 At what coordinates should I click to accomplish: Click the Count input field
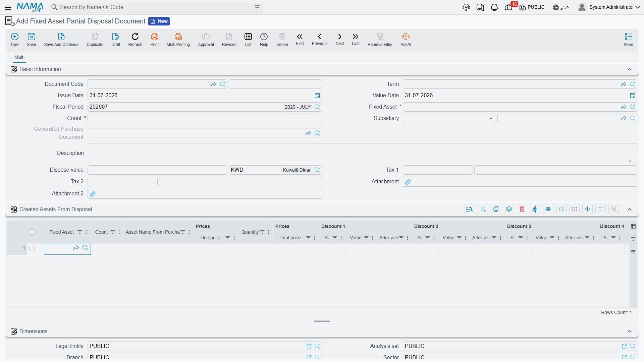click(205, 118)
